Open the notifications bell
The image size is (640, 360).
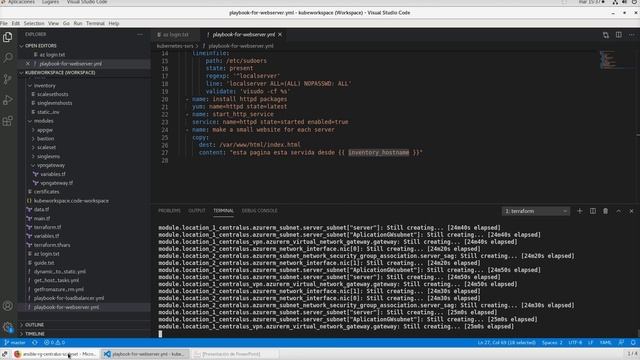633,342
